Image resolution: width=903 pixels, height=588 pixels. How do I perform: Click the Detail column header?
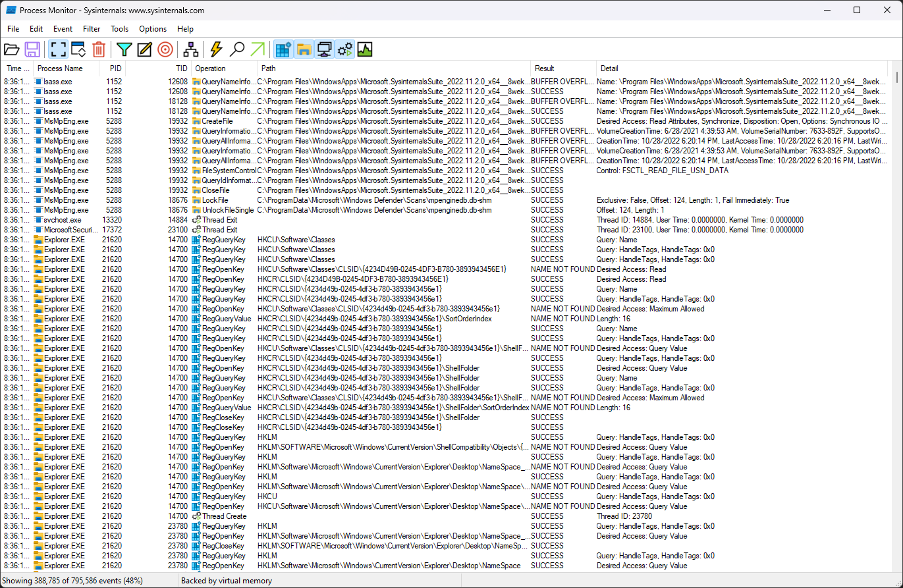[x=742, y=68]
